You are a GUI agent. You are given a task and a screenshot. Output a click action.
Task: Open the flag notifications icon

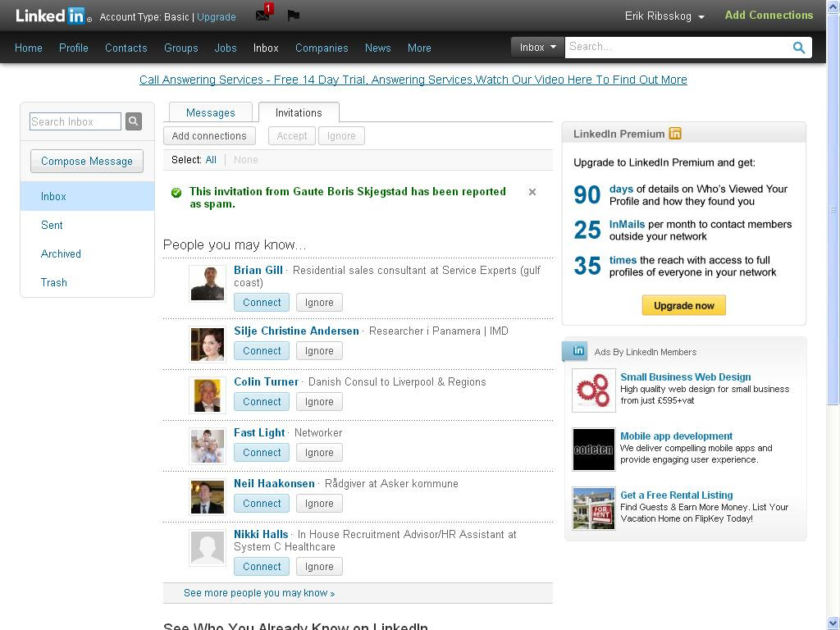pos(293,15)
